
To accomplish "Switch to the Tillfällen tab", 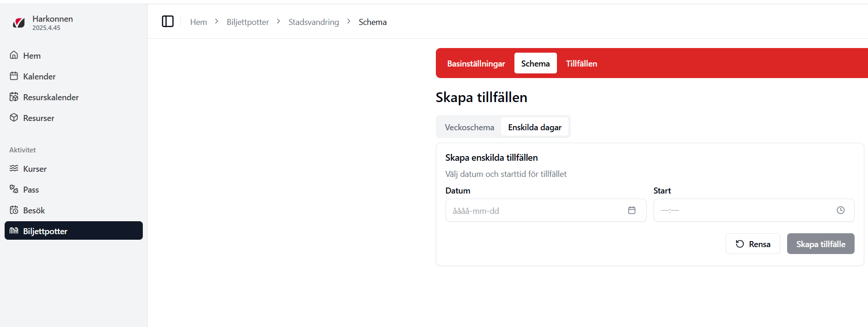I will (581, 64).
